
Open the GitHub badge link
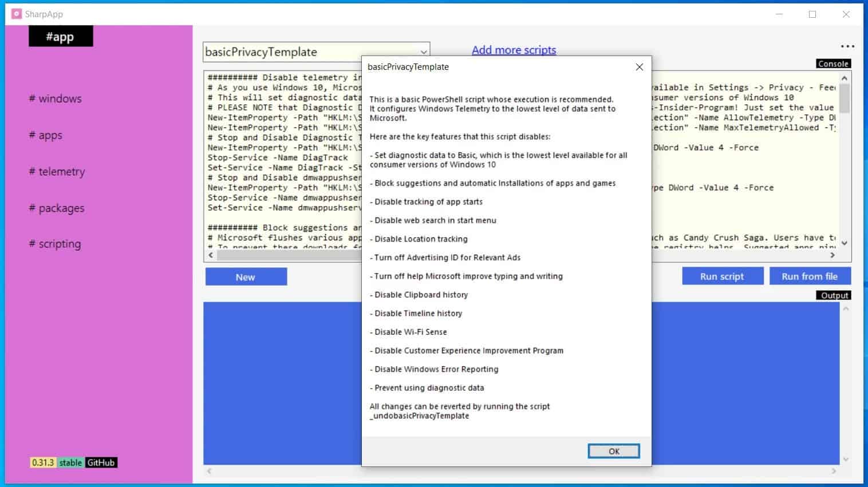pos(101,462)
